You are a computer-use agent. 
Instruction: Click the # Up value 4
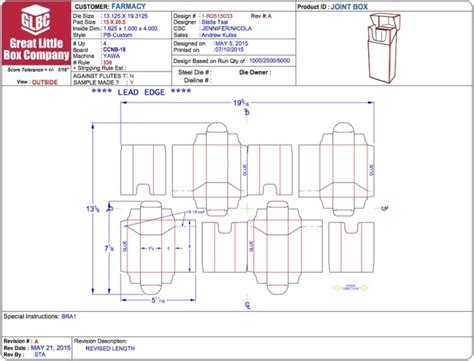click(x=105, y=44)
